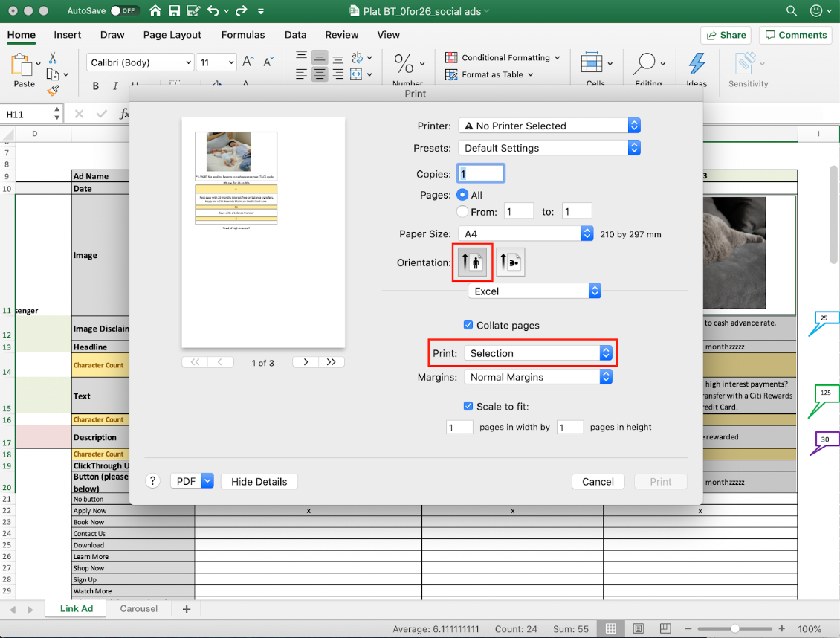This screenshot has width=840, height=638.
Task: Open search magnifier in title bar
Action: pos(792,11)
